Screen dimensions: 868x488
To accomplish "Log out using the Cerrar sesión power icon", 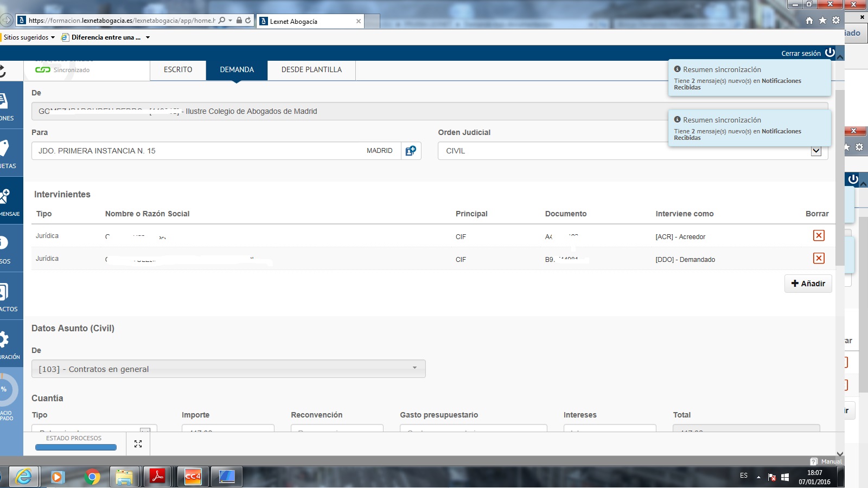I will 830,53.
